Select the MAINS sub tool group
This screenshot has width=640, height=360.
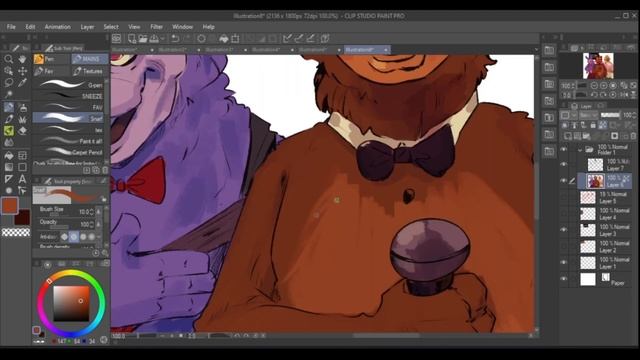coord(90,59)
